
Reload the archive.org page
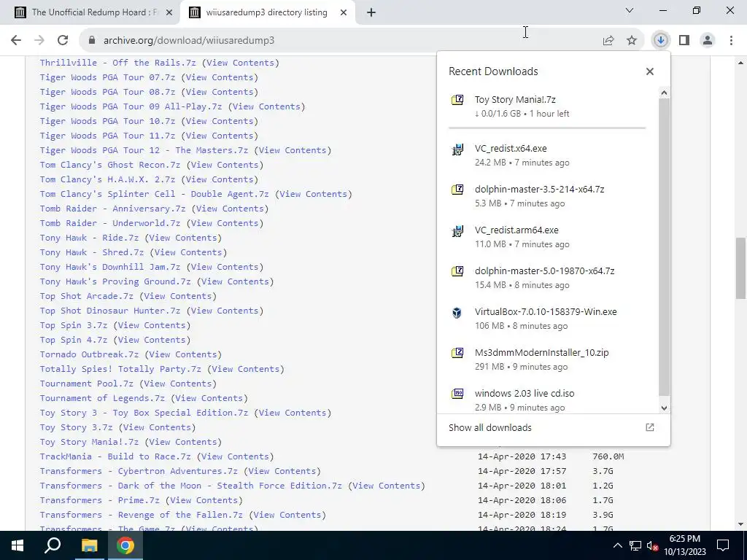coord(63,41)
